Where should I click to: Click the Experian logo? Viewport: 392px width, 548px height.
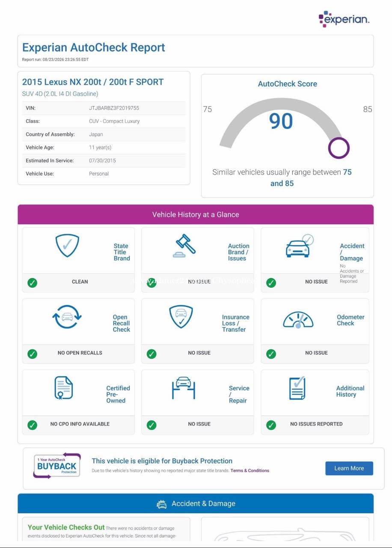(344, 19)
